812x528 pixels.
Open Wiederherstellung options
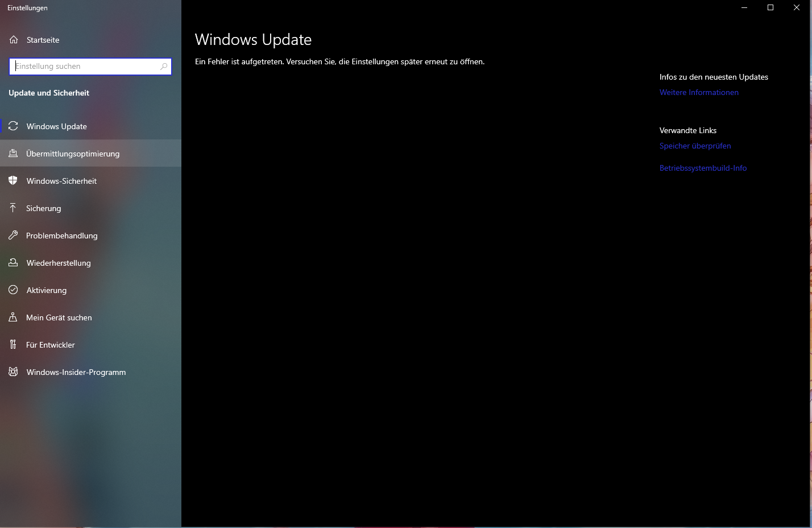pyautogui.click(x=90, y=263)
